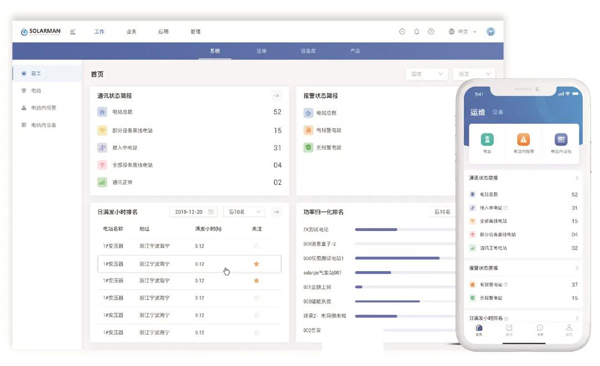Viewport: 600px width, 366px height.
Task: Open the notification bell in header
Action: click(x=416, y=31)
